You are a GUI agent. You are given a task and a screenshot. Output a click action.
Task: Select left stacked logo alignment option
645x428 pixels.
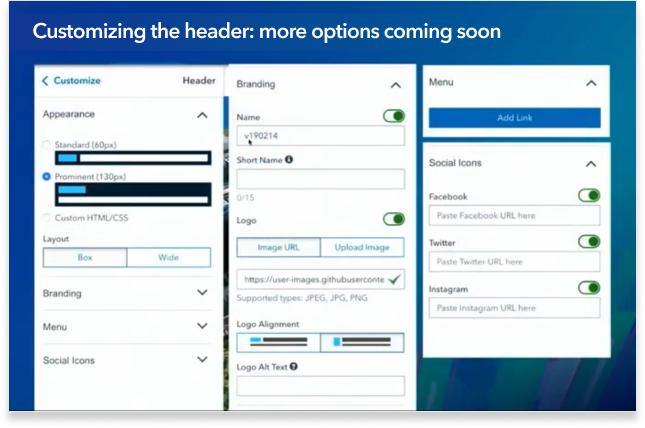278,342
